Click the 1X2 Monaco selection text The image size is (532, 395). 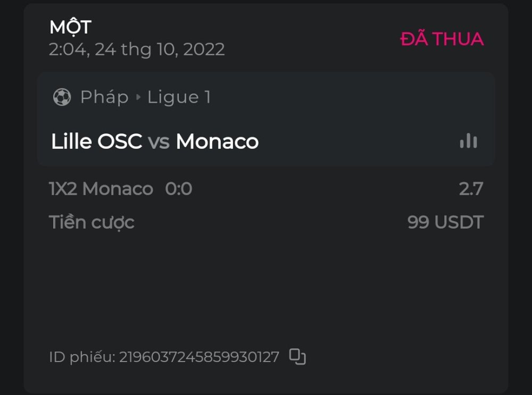coord(101,189)
